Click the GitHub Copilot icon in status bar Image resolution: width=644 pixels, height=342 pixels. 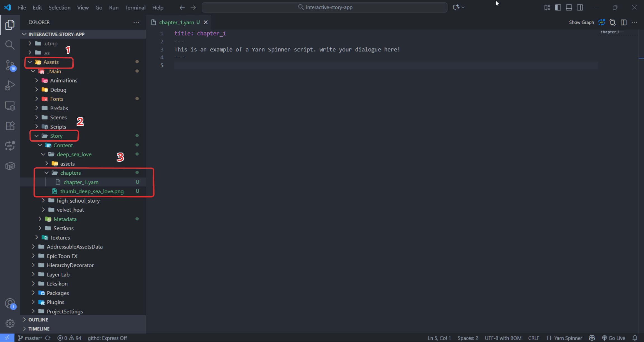click(592, 338)
